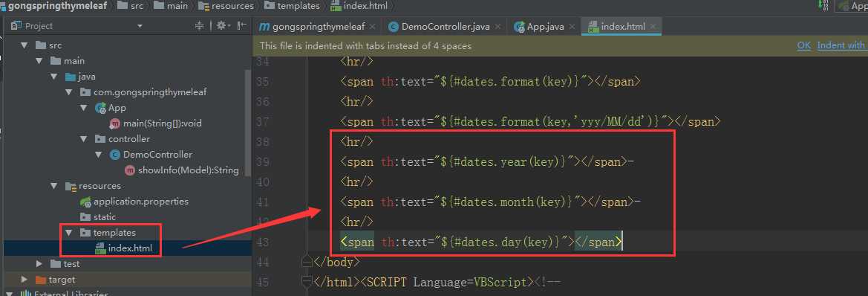The width and height of the screenshot is (868, 296).
Task: Click the #dates.day(key) code line
Action: pos(481,242)
